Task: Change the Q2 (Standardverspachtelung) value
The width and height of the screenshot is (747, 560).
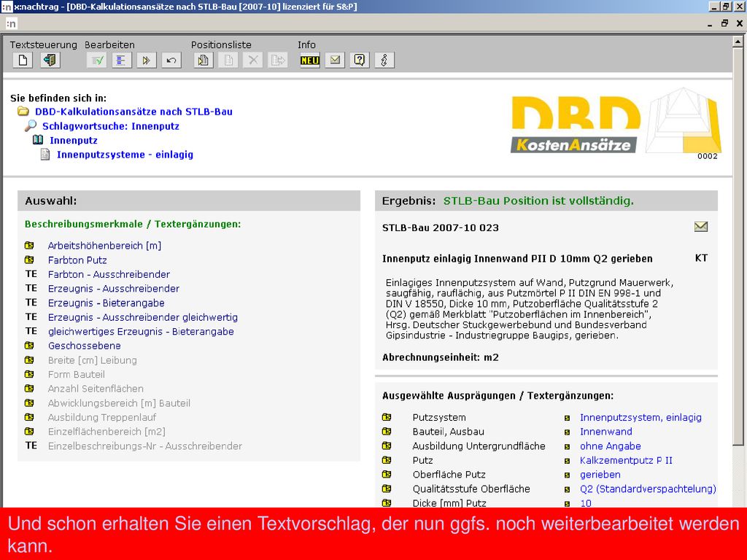Action: (x=648, y=489)
